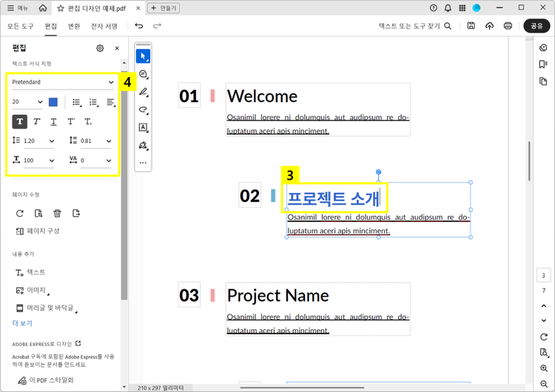Click the page scrollbar thumb
555x392 pixels.
pos(529,161)
